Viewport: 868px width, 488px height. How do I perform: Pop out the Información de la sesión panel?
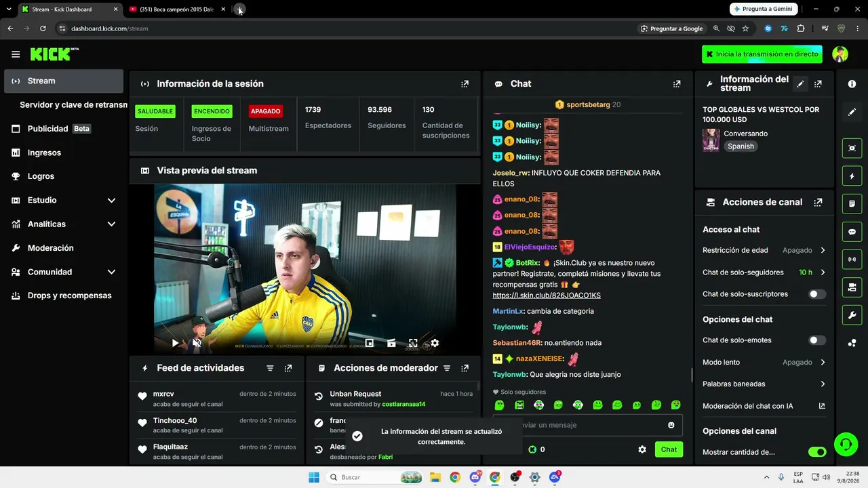pyautogui.click(x=465, y=84)
